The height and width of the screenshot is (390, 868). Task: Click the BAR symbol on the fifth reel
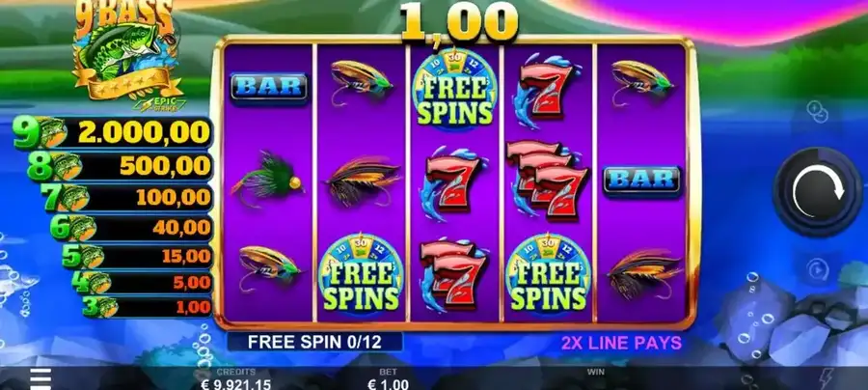(642, 181)
